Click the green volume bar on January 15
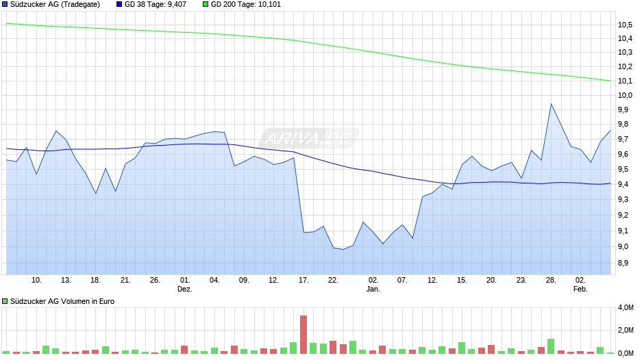This screenshot has height=360, width=644. point(462,348)
